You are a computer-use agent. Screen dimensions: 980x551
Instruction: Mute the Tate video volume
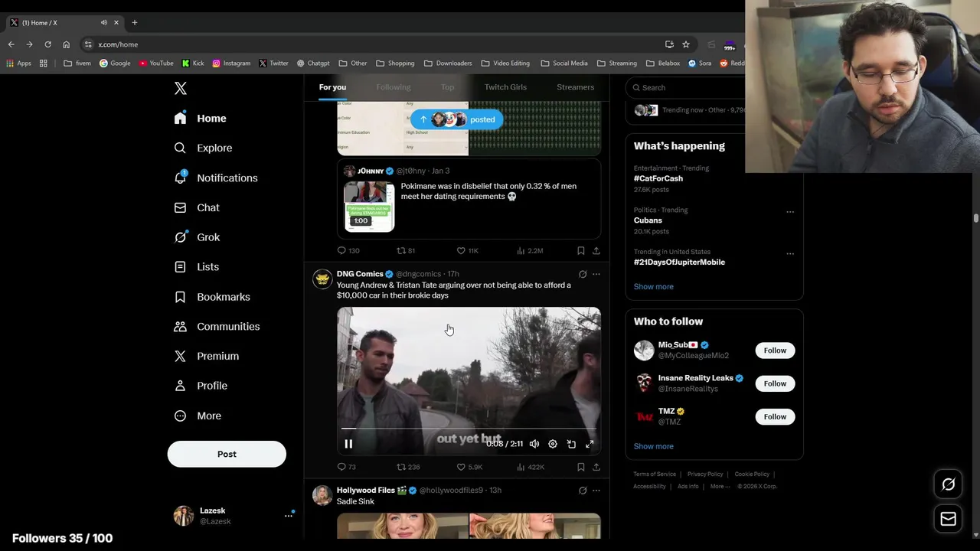[534, 444]
